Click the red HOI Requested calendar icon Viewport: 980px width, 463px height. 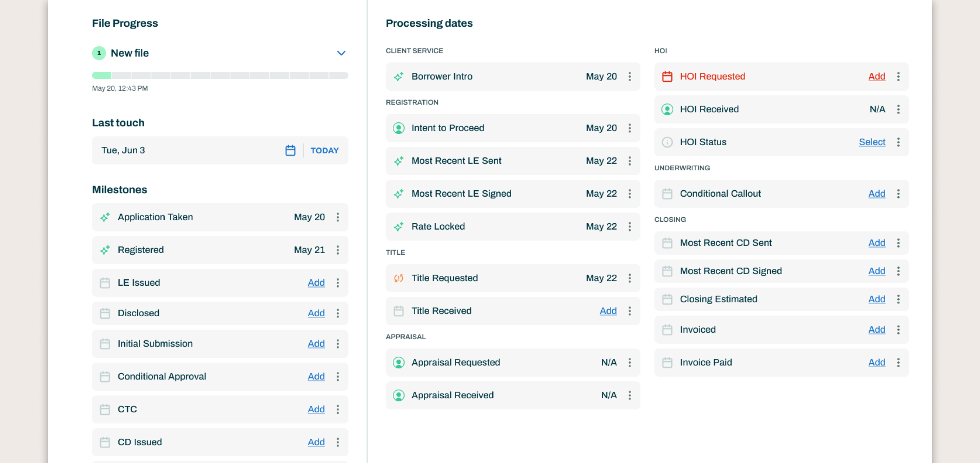point(667,77)
